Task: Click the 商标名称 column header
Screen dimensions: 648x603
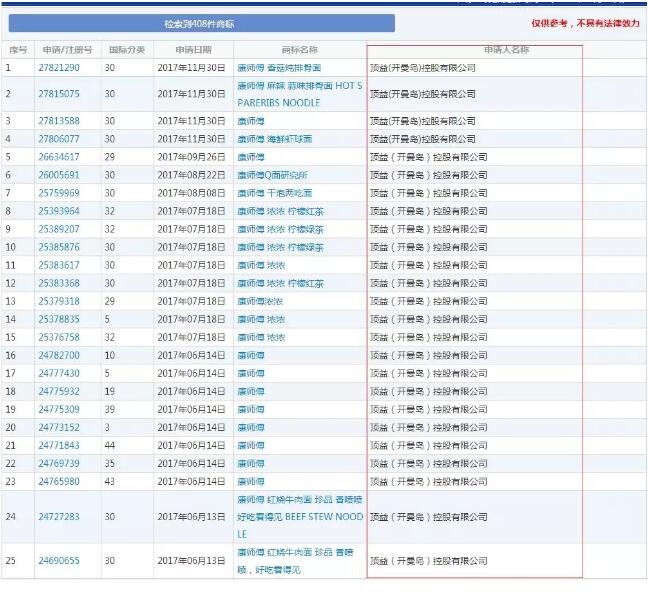Action: click(300, 50)
